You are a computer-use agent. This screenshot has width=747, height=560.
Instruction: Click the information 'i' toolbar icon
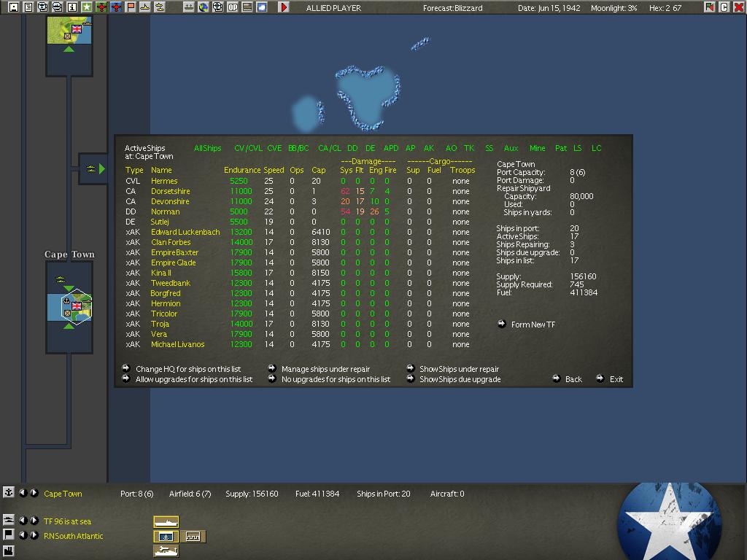point(72,7)
